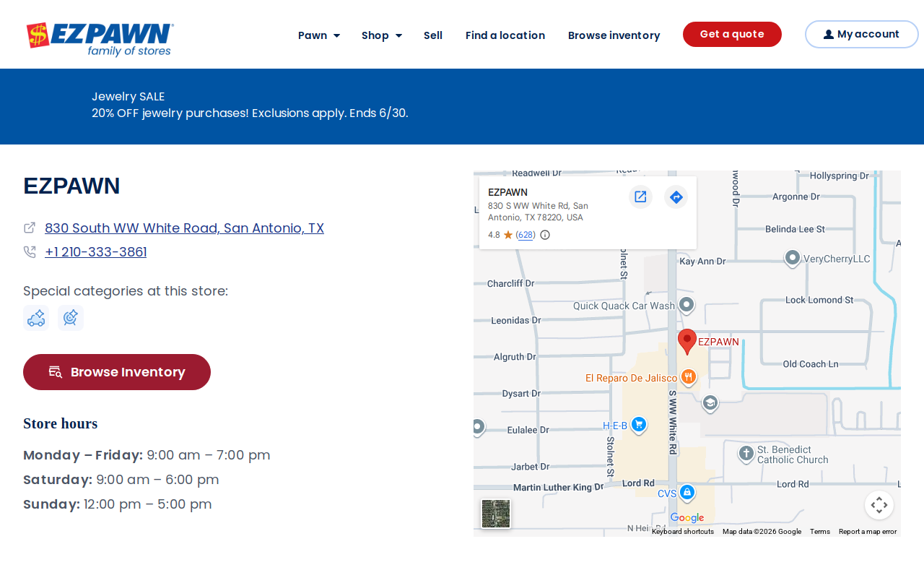Select the first special category icon
The width and height of the screenshot is (924, 578).
(x=36, y=318)
